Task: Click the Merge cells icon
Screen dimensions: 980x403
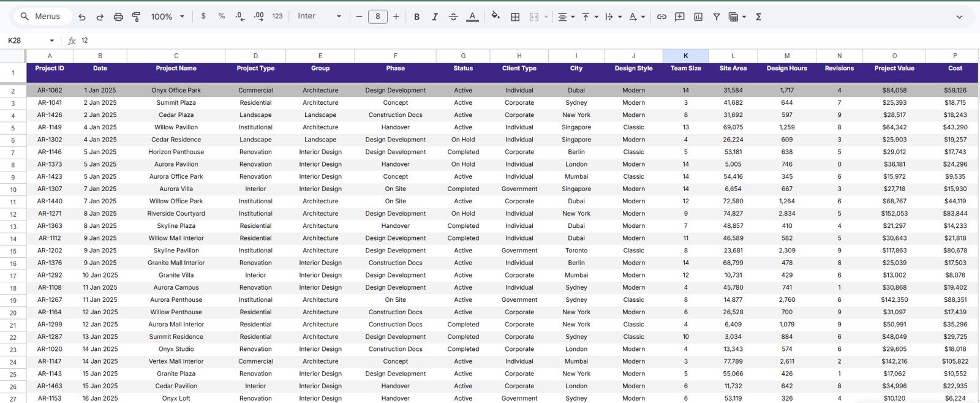Action: pyautogui.click(x=534, y=17)
